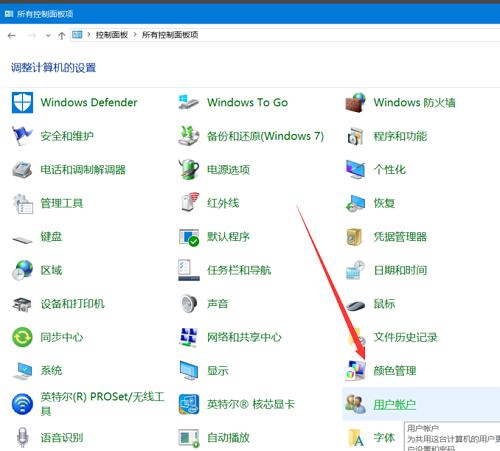The height and width of the screenshot is (451, 500).
Task: Open the 电话和调制解调器 phone icon
Action: [22, 169]
